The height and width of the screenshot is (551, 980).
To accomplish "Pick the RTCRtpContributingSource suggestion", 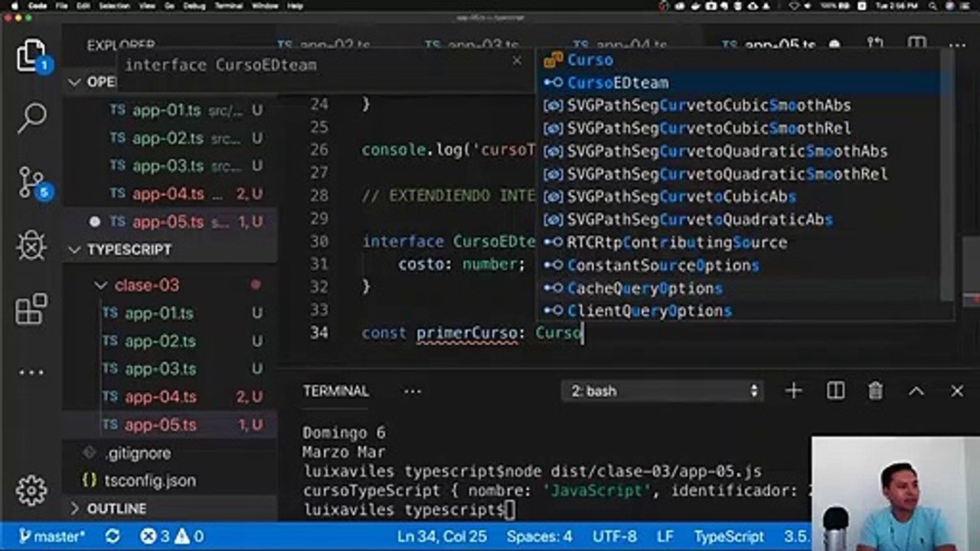I will [x=741, y=243].
